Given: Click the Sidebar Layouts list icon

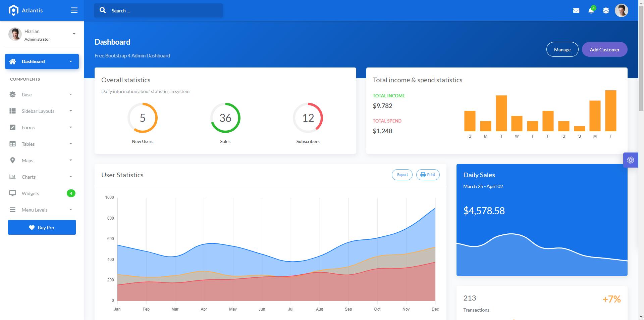Looking at the screenshot, I should [12, 111].
